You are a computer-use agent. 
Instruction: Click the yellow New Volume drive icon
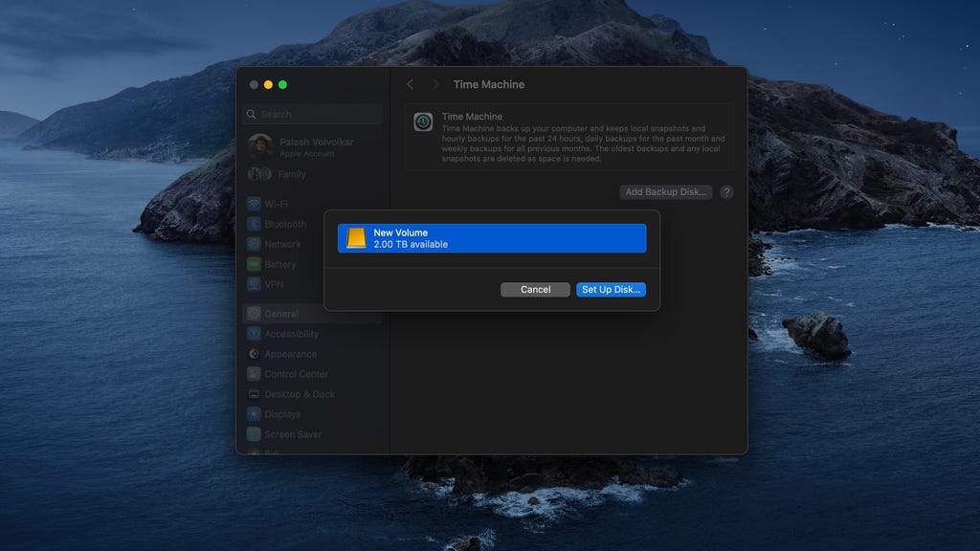(356, 238)
